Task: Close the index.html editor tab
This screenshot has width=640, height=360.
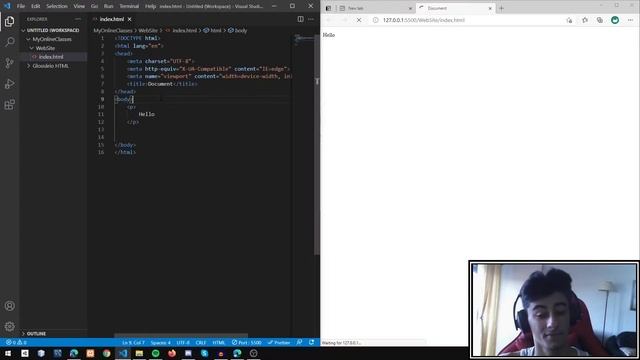Action: [x=129, y=19]
